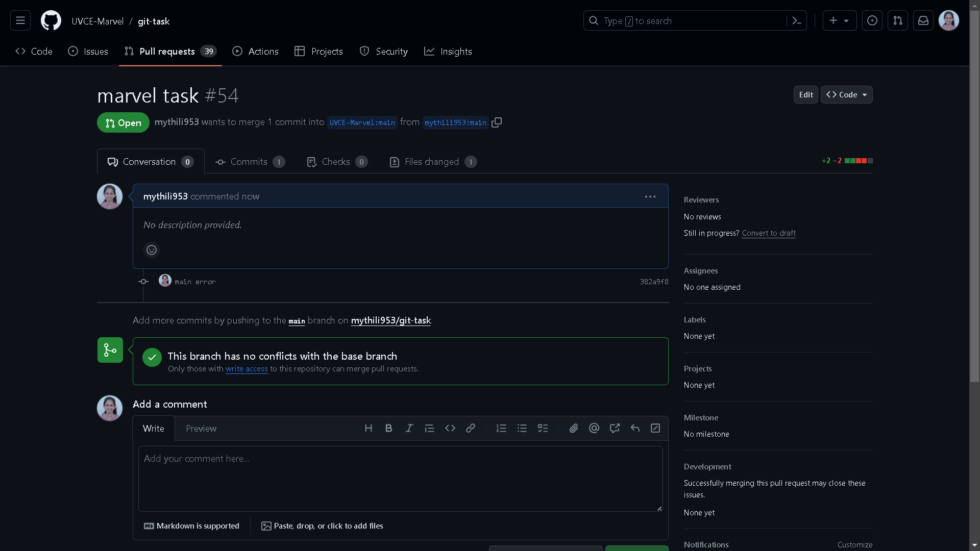Attach files using the paperclip icon
The width and height of the screenshot is (980, 551).
(x=574, y=429)
